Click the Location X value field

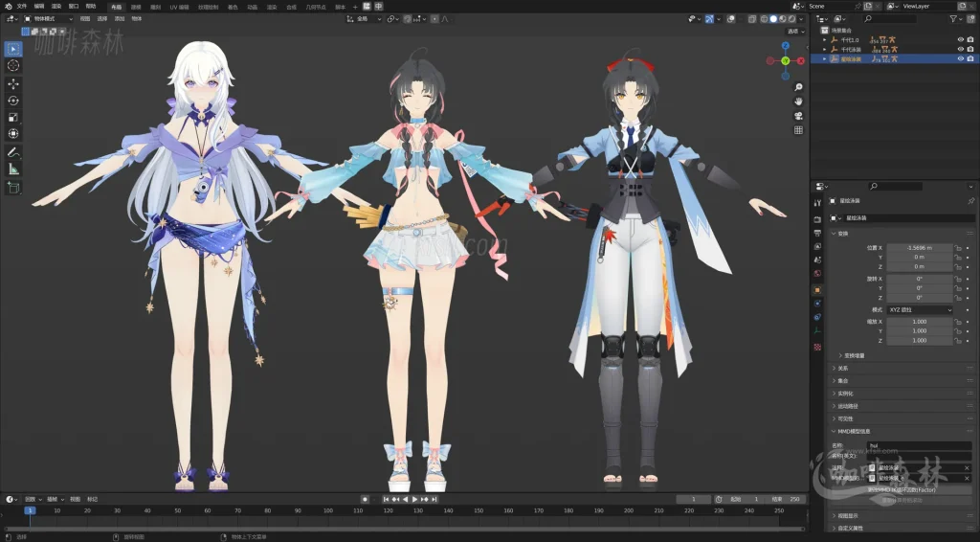[x=920, y=248]
